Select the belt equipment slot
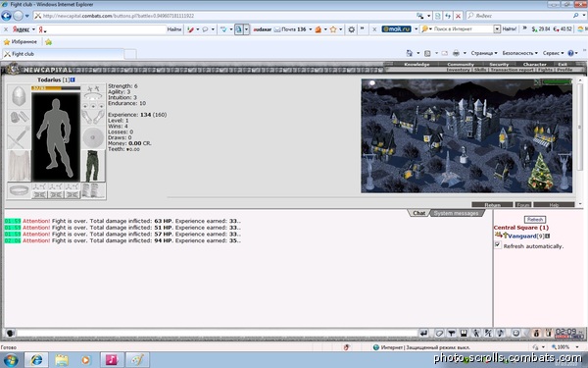This screenshot has height=368, width=588. coord(19,190)
